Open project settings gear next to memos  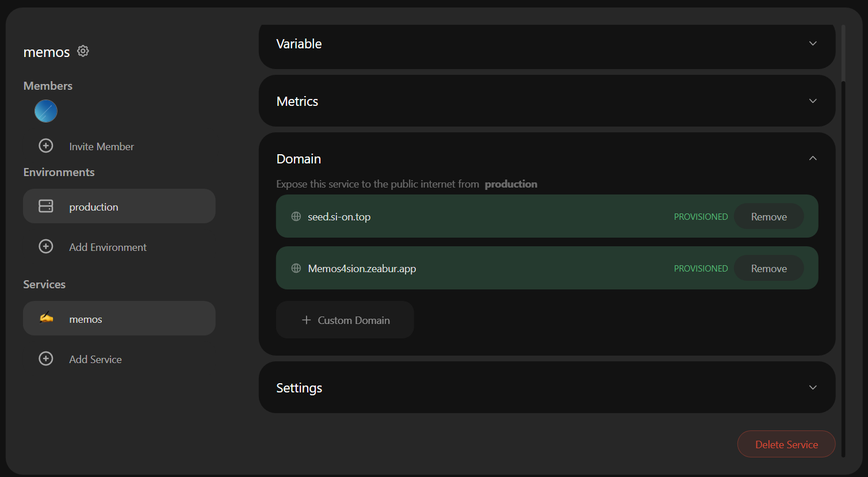pyautogui.click(x=83, y=51)
